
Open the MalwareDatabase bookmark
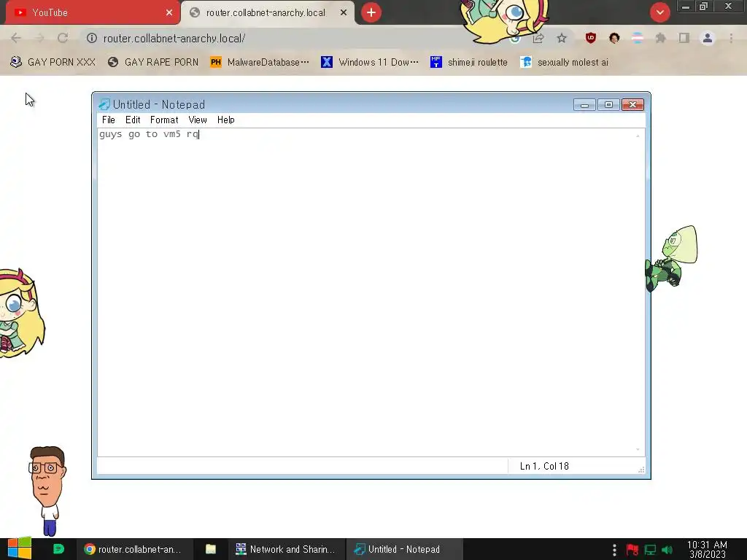tap(260, 63)
